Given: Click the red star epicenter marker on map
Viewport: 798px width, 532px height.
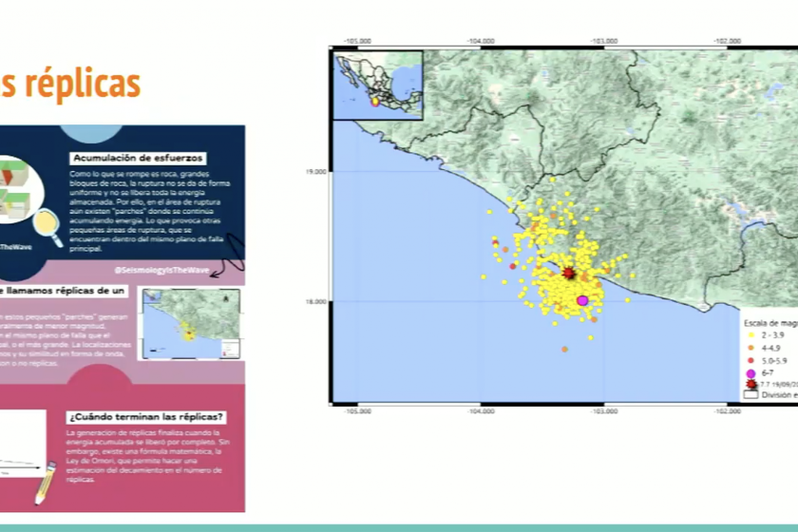Looking at the screenshot, I should pyautogui.click(x=569, y=274).
